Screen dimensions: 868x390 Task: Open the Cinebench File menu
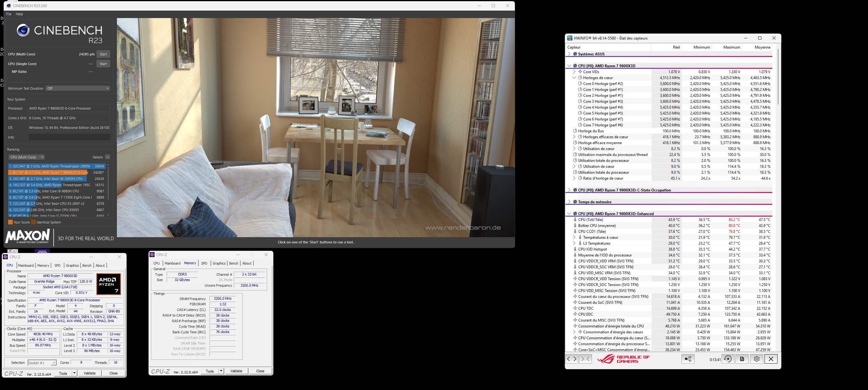9,14
